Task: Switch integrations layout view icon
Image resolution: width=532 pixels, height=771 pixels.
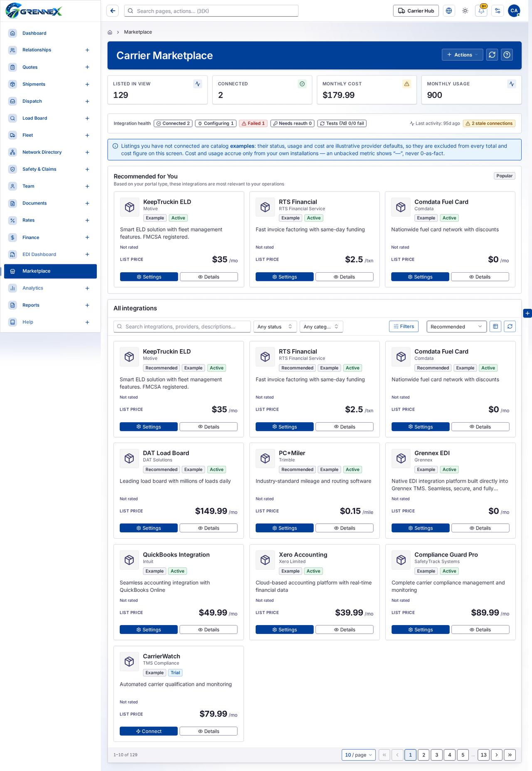Action: (x=495, y=327)
